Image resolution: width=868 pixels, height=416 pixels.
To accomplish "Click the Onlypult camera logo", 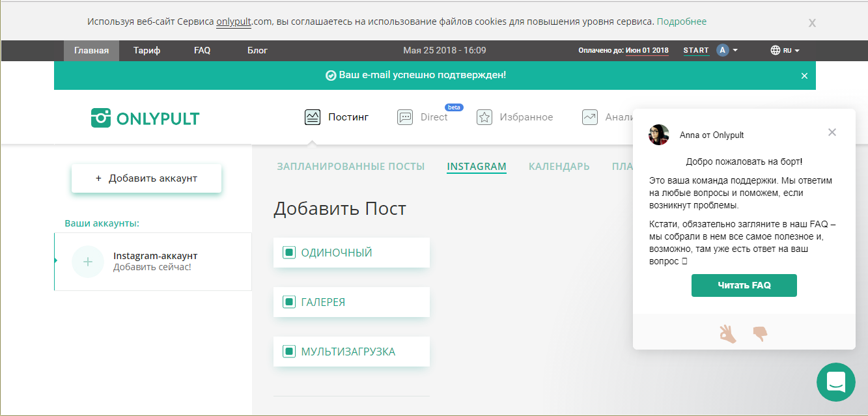I will pyautogui.click(x=100, y=118).
